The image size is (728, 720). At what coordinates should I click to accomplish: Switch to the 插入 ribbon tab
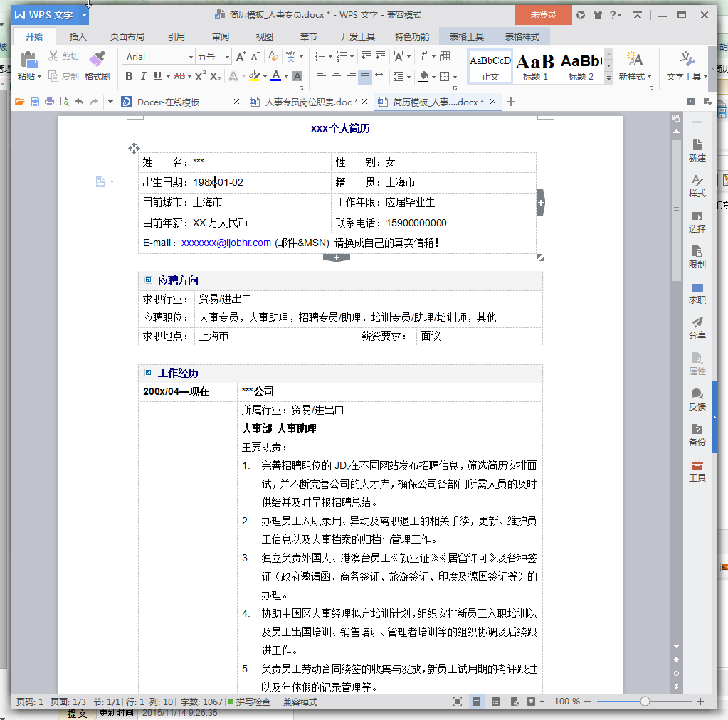78,37
